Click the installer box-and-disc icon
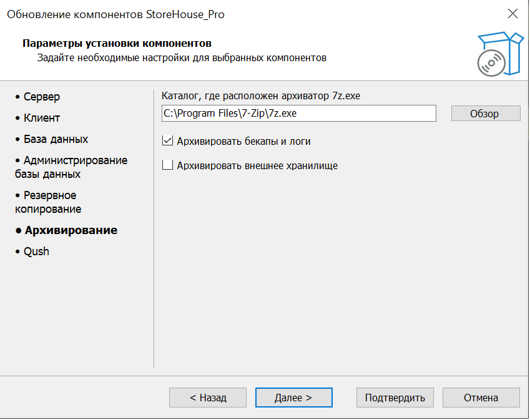 point(498,54)
